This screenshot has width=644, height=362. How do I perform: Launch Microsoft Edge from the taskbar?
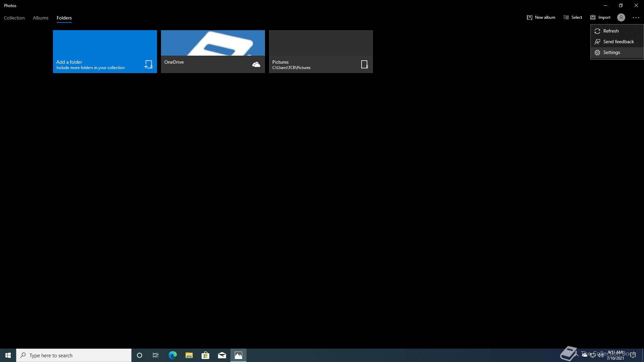coord(172,355)
